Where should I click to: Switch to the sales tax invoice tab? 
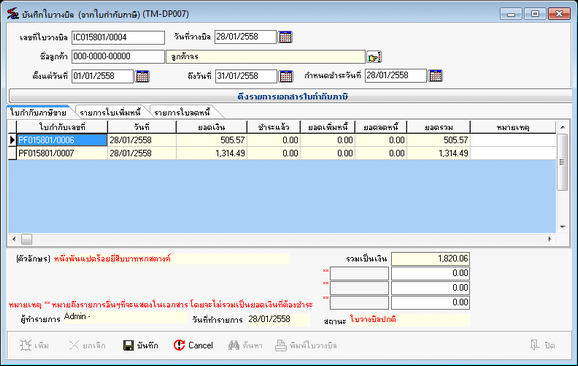coord(38,112)
